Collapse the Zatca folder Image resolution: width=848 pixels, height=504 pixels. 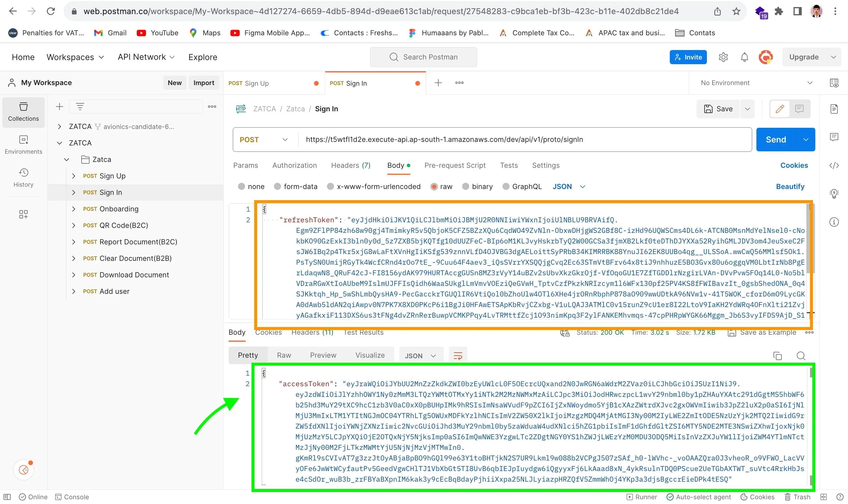(67, 160)
